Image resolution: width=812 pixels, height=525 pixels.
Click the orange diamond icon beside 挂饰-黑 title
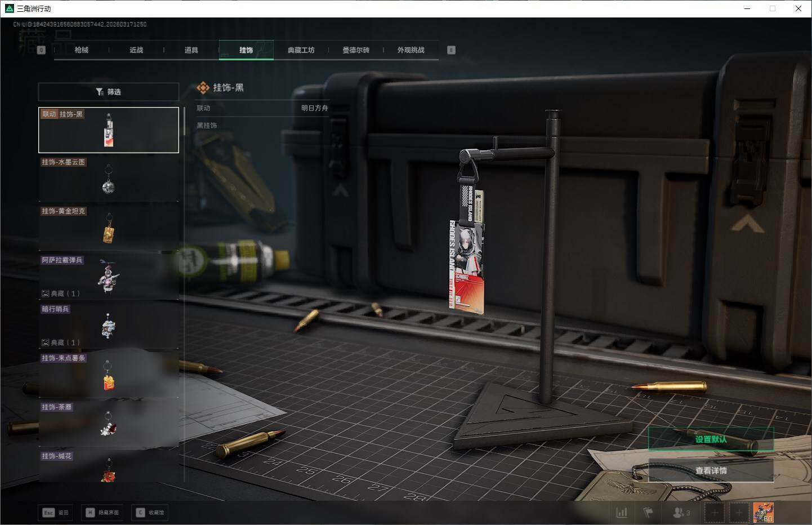(x=203, y=88)
